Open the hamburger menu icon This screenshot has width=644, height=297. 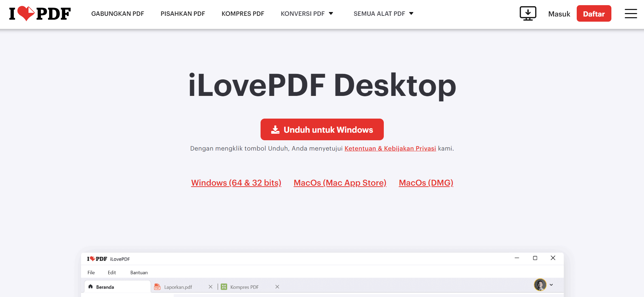point(631,14)
